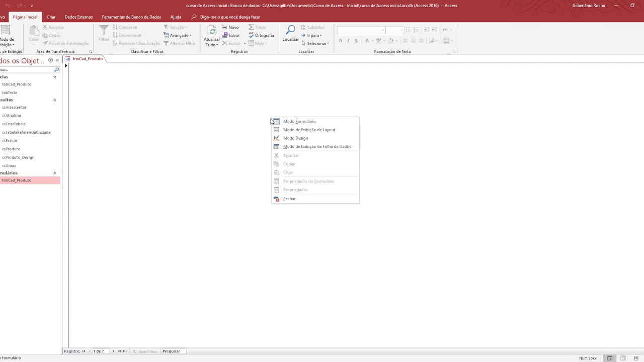The width and height of the screenshot is (644, 362).
Task: Choose Modo de Exibição de Layout
Action: (x=315, y=130)
